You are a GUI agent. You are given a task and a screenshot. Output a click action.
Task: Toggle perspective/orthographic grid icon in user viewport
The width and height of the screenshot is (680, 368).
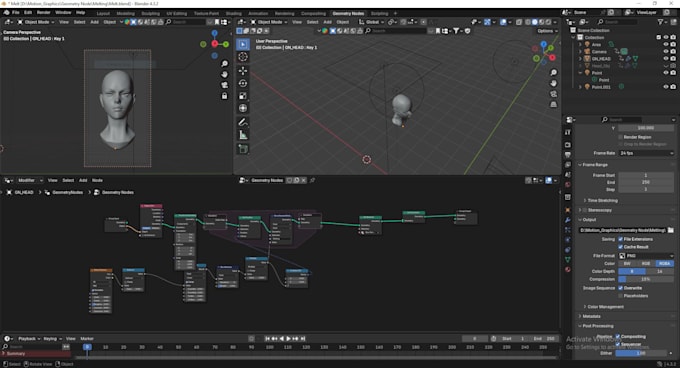[553, 104]
